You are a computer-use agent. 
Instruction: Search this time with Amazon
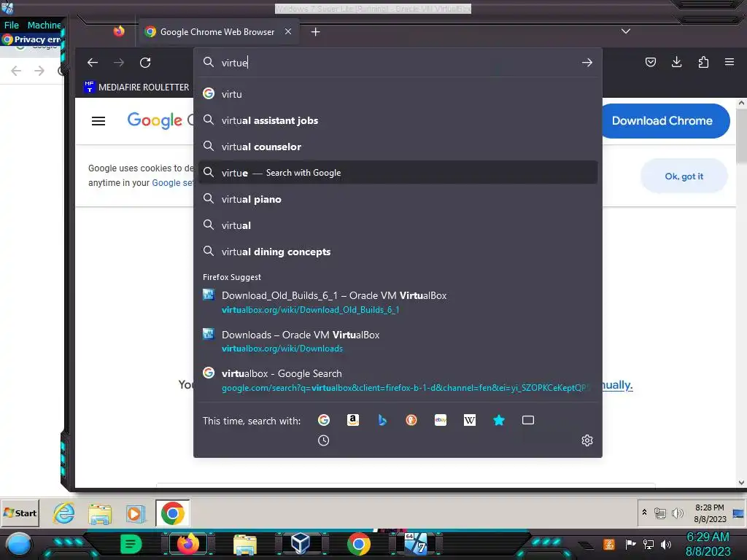point(353,420)
